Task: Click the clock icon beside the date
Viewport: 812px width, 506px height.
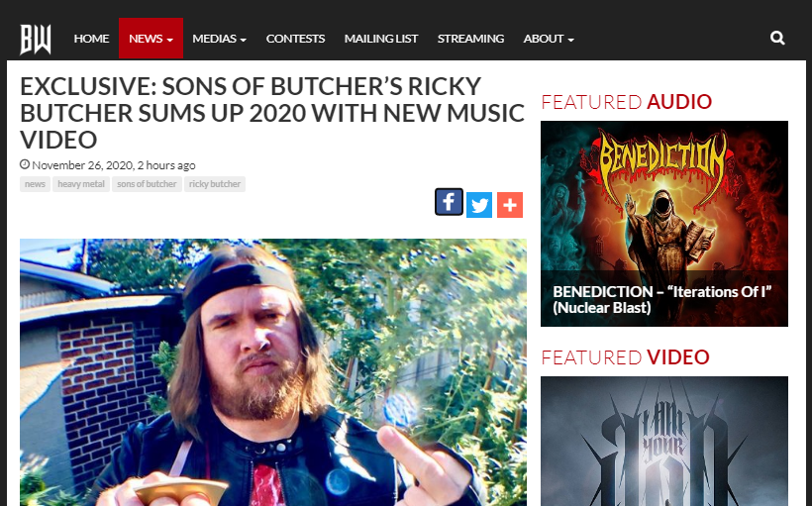Action: [25, 164]
